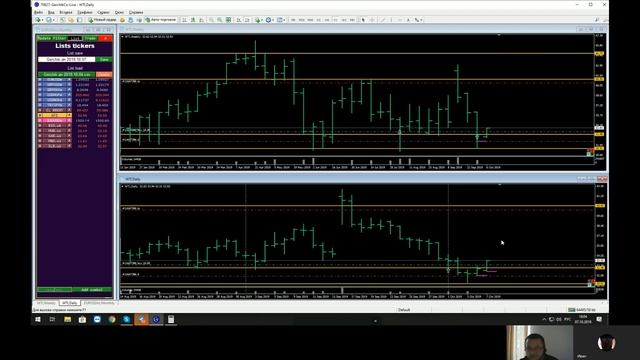Toggle checkbox in the last dark-red ticker row
The image size is (640, 360).
[x=40, y=146]
